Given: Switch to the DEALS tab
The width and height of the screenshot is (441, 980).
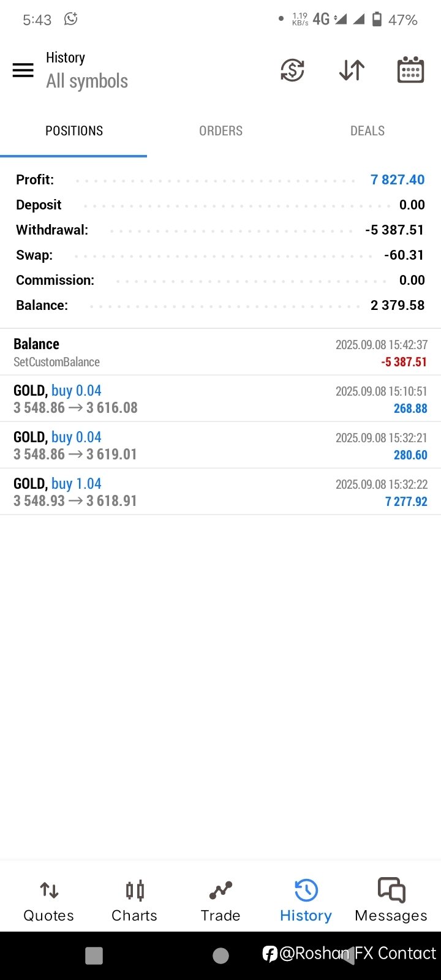Looking at the screenshot, I should (x=367, y=130).
